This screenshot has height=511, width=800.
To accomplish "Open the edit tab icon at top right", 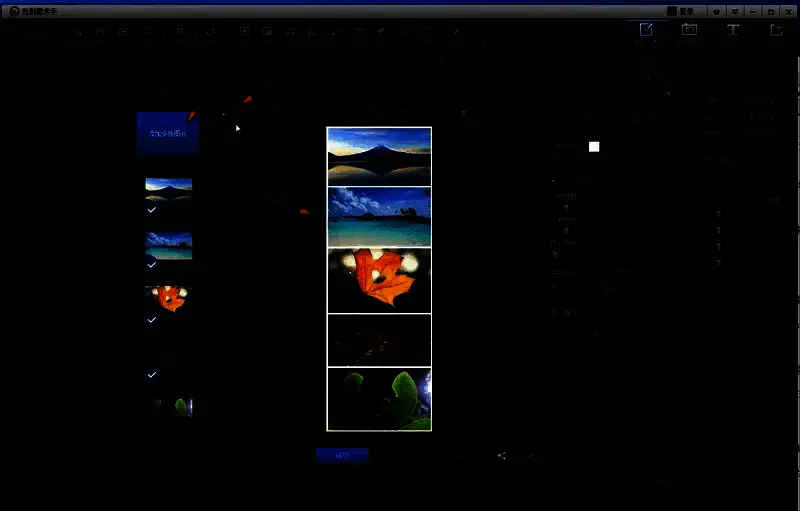I will 646,30.
